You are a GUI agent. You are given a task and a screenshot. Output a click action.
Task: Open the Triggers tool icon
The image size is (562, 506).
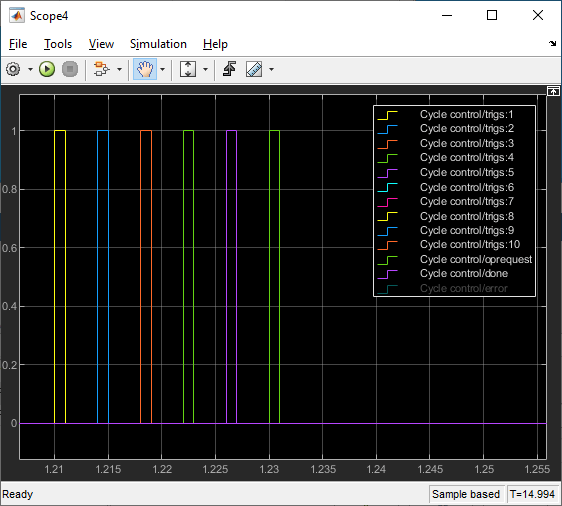click(229, 69)
